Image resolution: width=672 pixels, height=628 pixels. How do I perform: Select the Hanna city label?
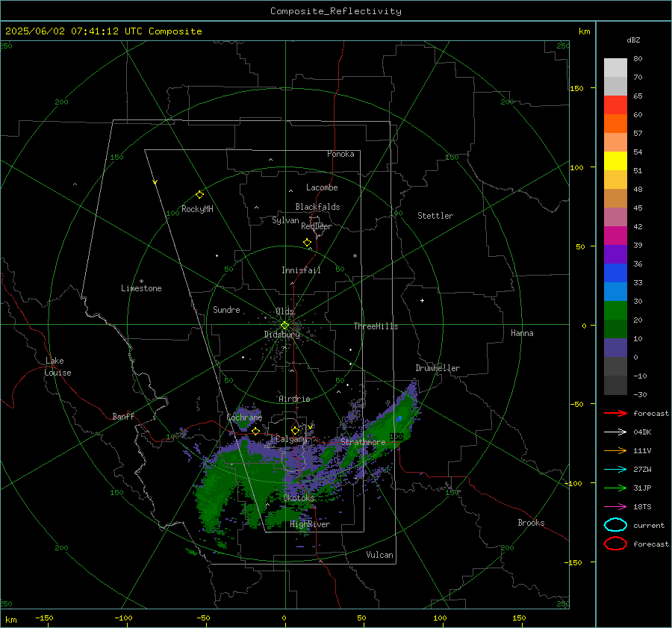pos(522,333)
